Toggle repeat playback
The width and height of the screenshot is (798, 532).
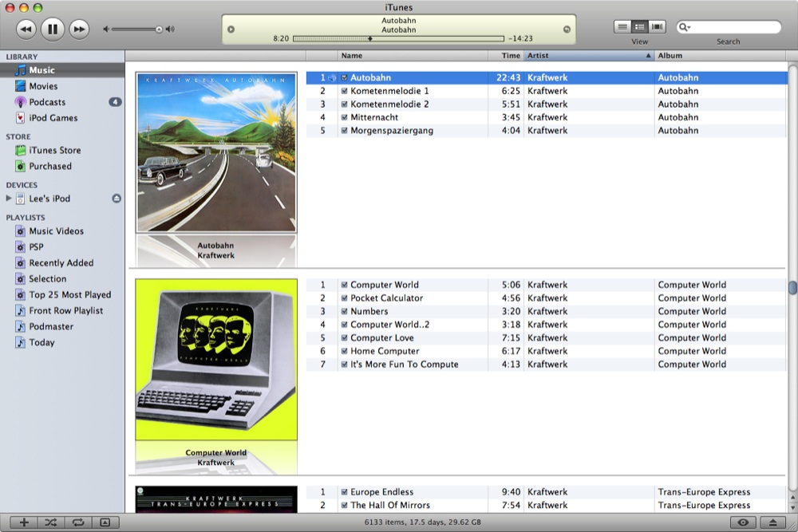click(78, 522)
